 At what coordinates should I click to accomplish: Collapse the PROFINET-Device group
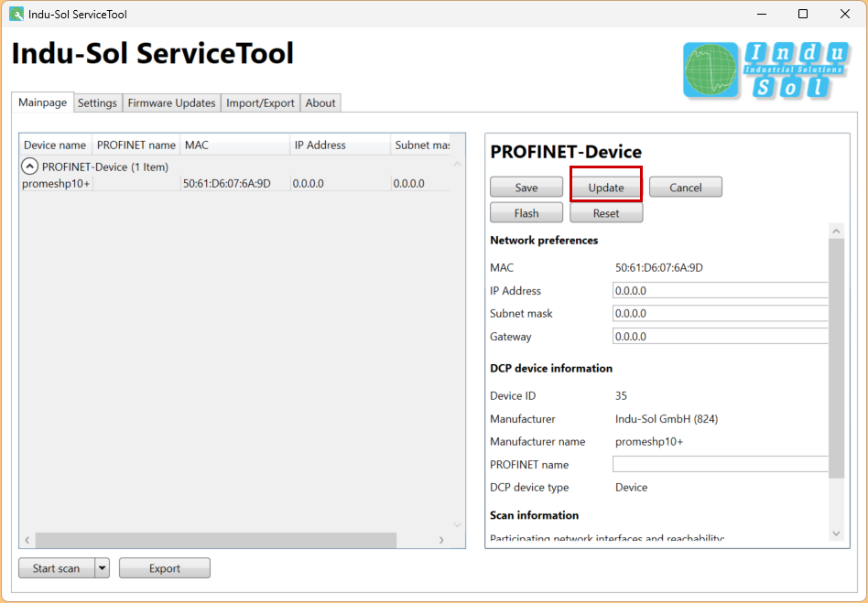point(29,166)
